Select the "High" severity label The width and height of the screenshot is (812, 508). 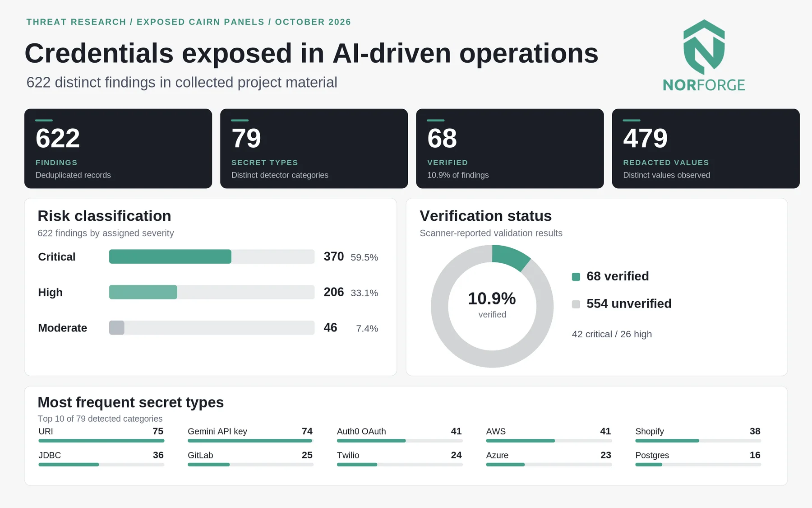(51, 293)
